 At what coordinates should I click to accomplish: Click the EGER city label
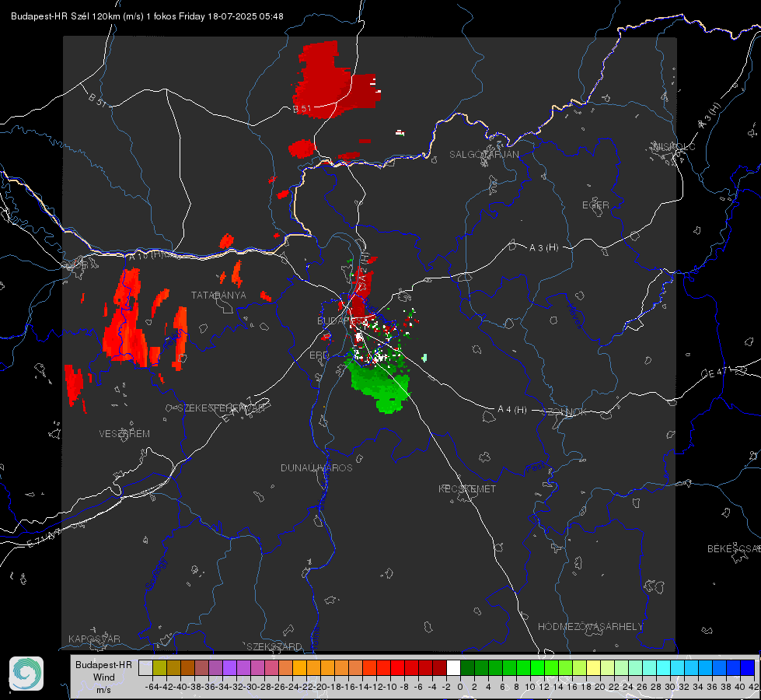[595, 205]
